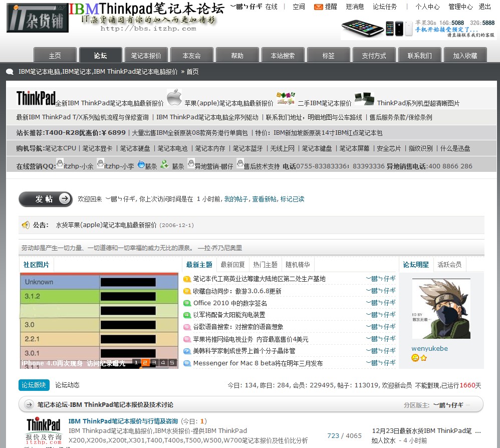Open IBM ThinkPad笔记本报价与行情及咨询 forum
500x448 pixels.
click(x=123, y=421)
